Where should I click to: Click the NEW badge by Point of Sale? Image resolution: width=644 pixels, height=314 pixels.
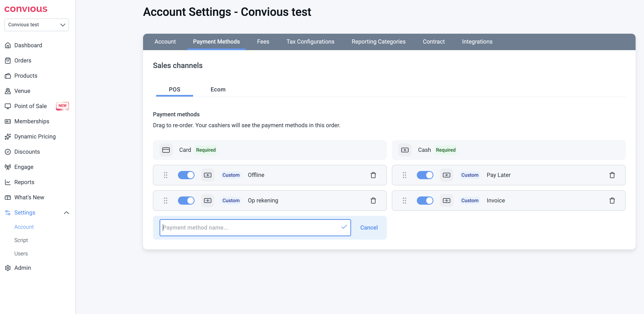click(62, 106)
